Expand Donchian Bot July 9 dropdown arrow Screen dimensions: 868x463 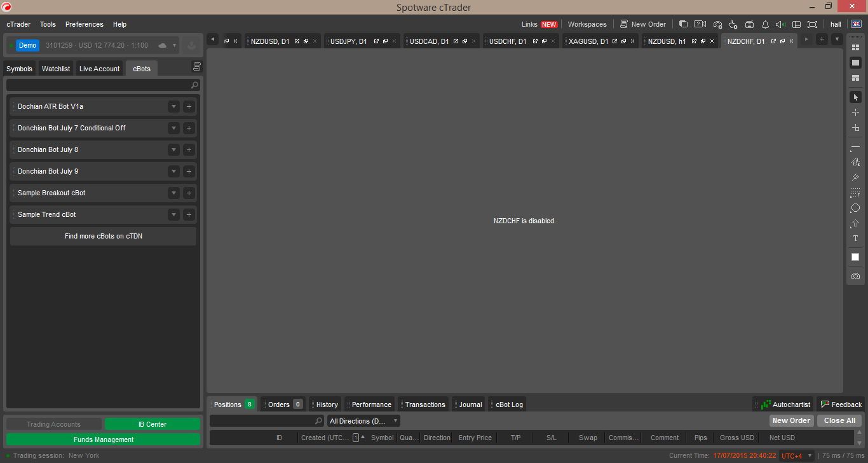point(173,172)
